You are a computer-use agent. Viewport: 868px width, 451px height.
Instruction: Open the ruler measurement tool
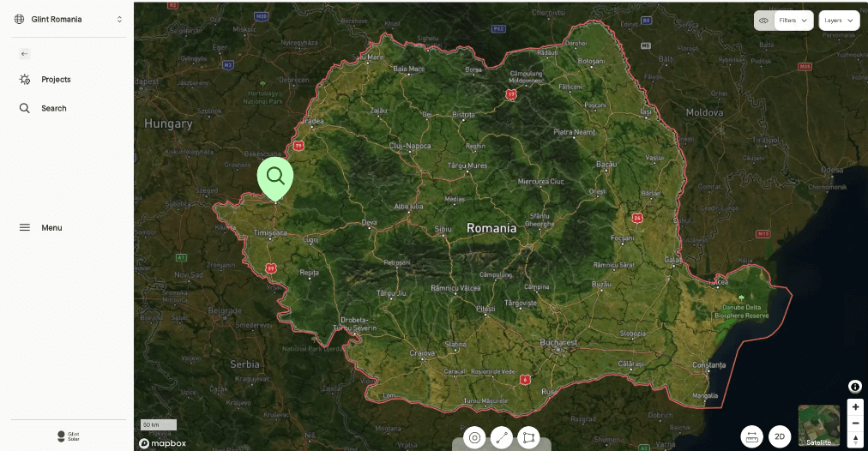tap(751, 436)
